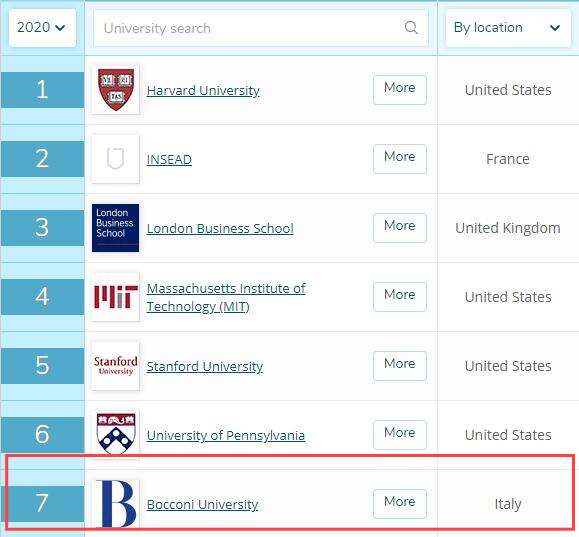Click More button for Harvard University
This screenshot has width=579, height=537.
click(400, 90)
